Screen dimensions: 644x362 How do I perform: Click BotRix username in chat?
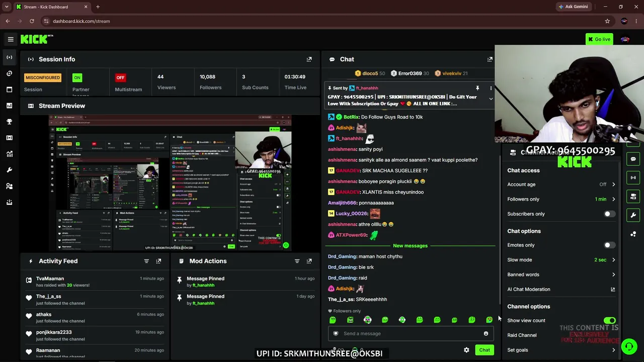[351, 117]
